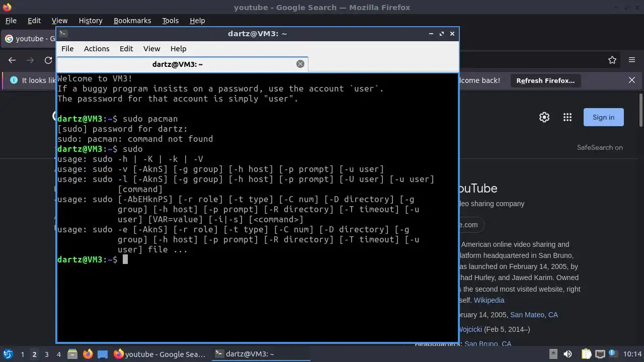Image resolution: width=644 pixels, height=362 pixels.
Task: Click the Firefox logo in the window title bar
Action: click(7, 7)
